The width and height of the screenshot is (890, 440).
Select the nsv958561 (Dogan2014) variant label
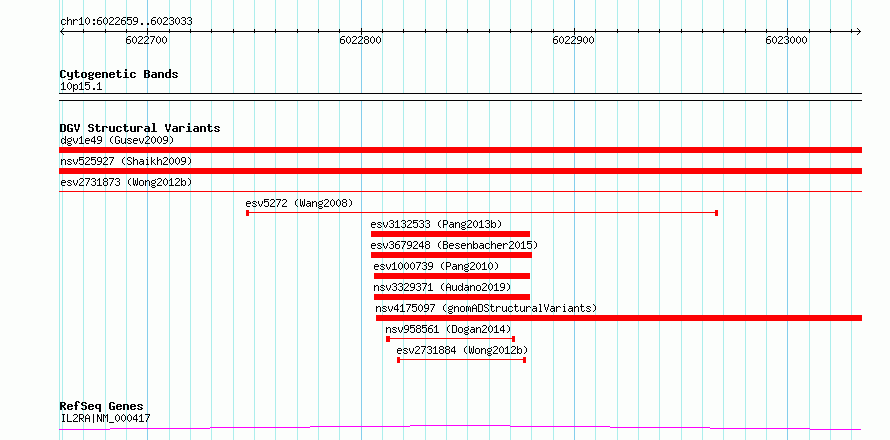(x=448, y=329)
